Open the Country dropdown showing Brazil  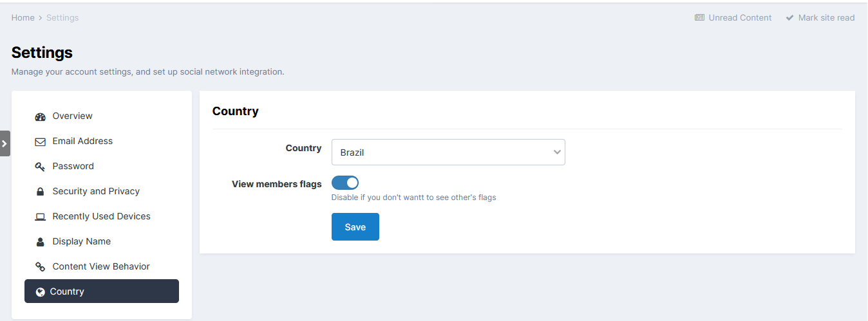coord(441,152)
